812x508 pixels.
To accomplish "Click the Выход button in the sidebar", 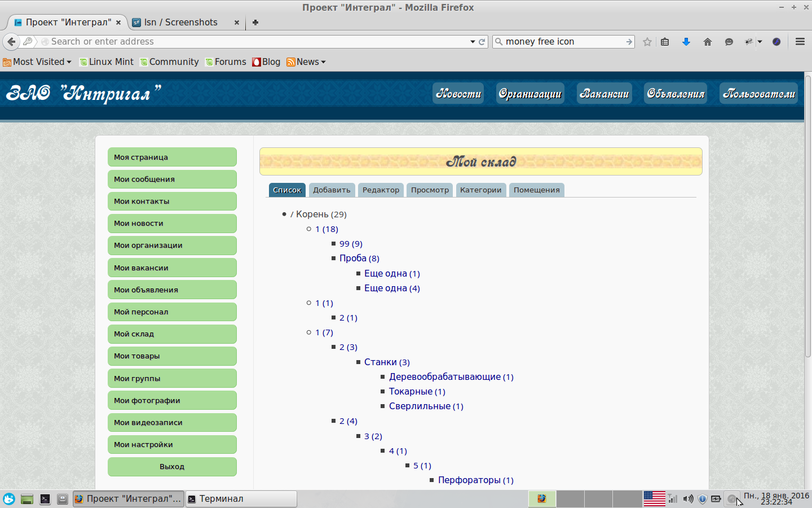I will coord(172,467).
